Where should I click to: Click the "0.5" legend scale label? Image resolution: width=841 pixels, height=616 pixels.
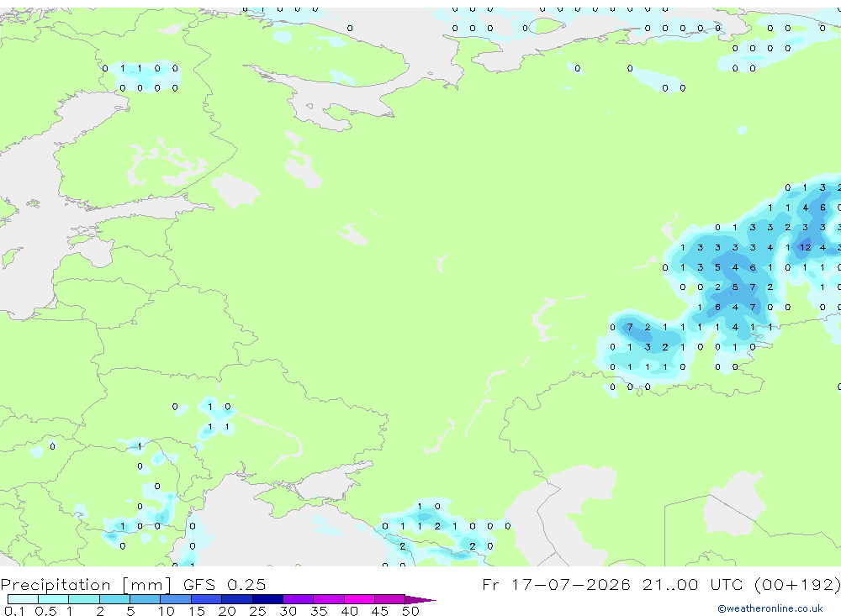(45, 611)
